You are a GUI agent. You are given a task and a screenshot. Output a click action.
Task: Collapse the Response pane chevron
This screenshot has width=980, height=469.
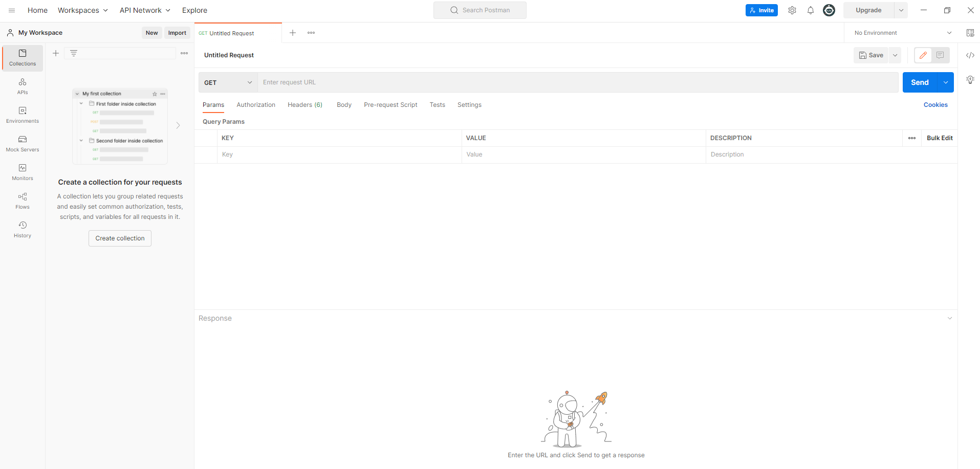click(950, 318)
